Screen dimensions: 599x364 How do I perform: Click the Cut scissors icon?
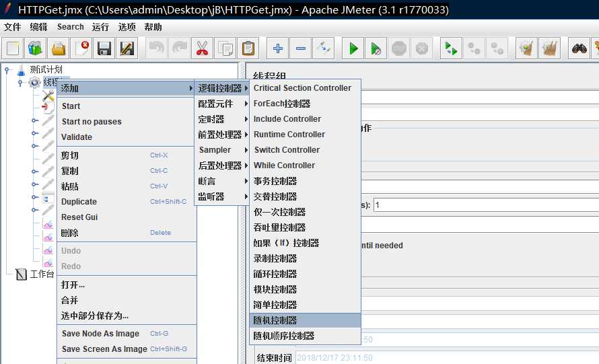[x=202, y=48]
